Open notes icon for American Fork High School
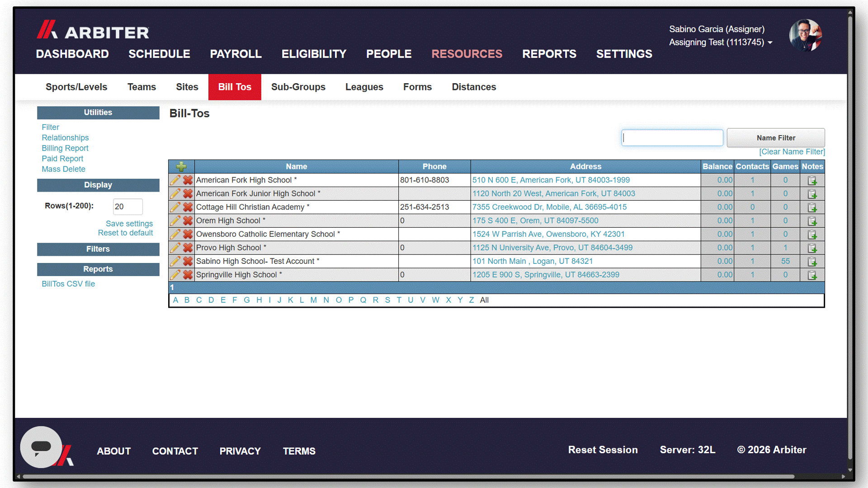This screenshot has height=488, width=868. click(812, 181)
